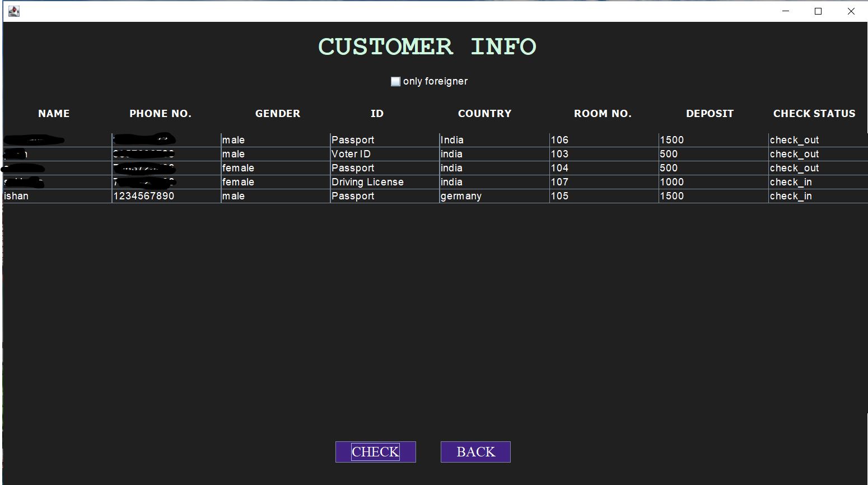868x485 pixels.
Task: Select deposit 1500 in ishan's row
Action: click(713, 196)
